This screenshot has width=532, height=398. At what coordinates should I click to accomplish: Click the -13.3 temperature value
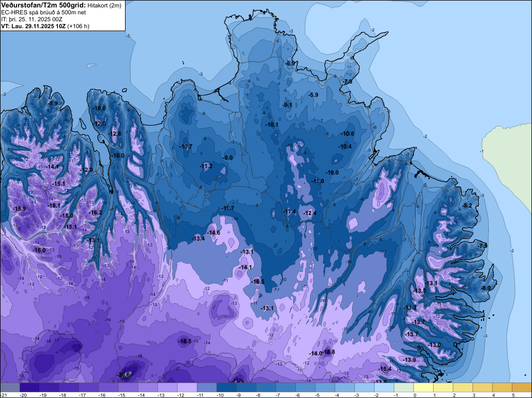tap(410, 308)
